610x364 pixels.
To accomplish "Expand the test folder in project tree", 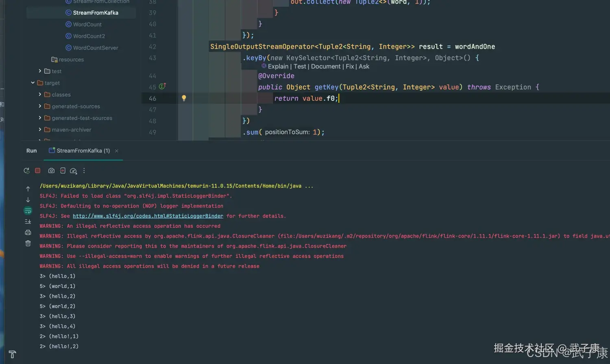I will pyautogui.click(x=40, y=71).
